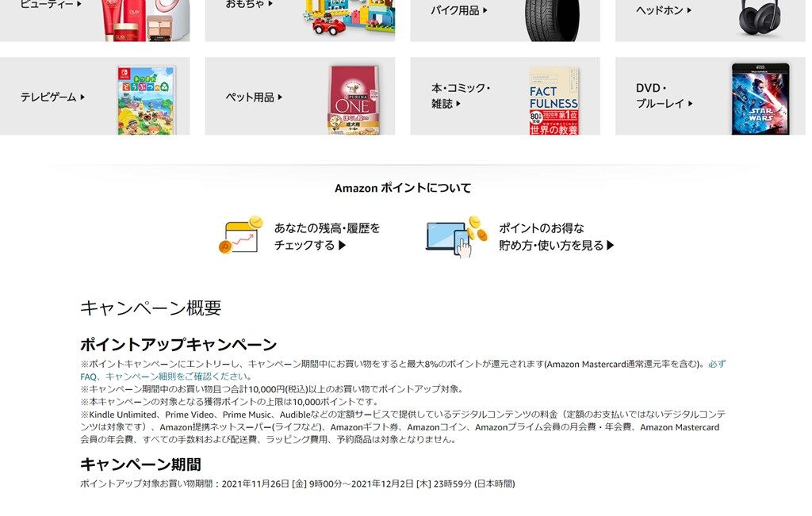The image size is (812, 516).
Task: Open the ヘッドホン category link
Action: coord(664,10)
